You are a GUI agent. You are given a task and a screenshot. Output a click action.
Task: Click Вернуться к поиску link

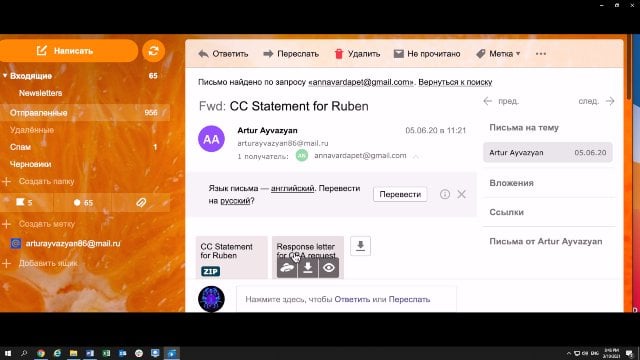coord(455,82)
